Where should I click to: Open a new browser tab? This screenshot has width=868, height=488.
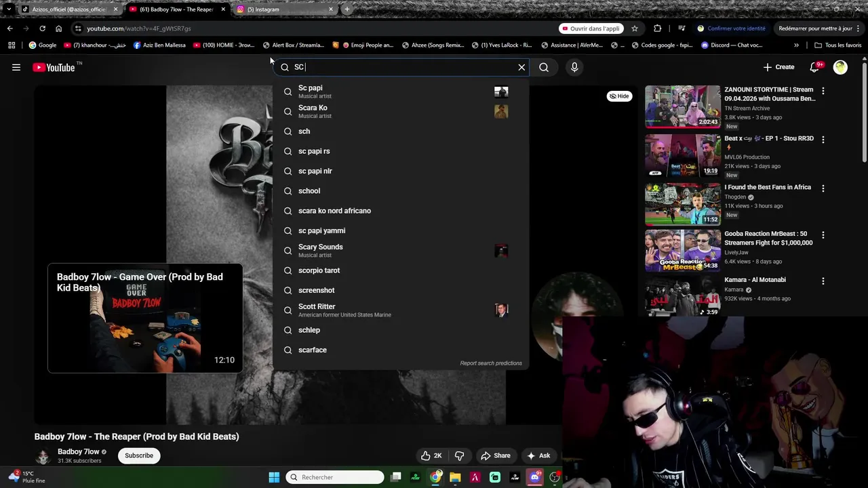(347, 9)
